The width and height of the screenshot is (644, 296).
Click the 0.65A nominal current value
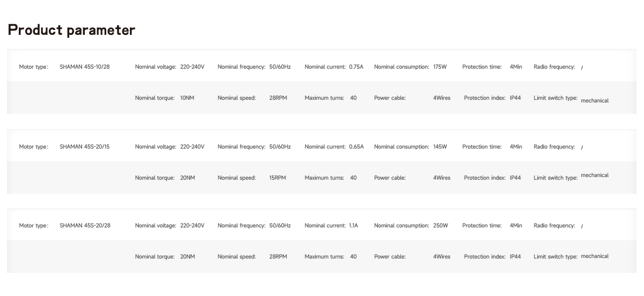[356, 147]
